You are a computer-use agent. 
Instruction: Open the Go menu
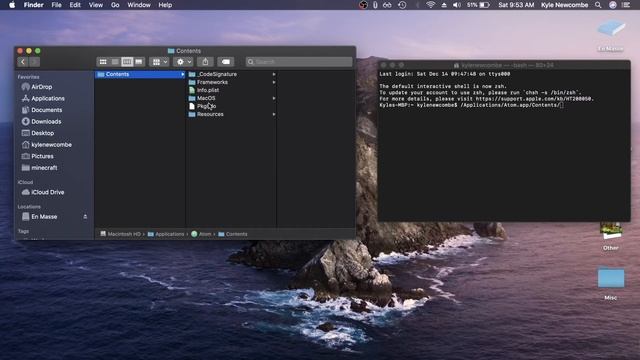coord(115,5)
